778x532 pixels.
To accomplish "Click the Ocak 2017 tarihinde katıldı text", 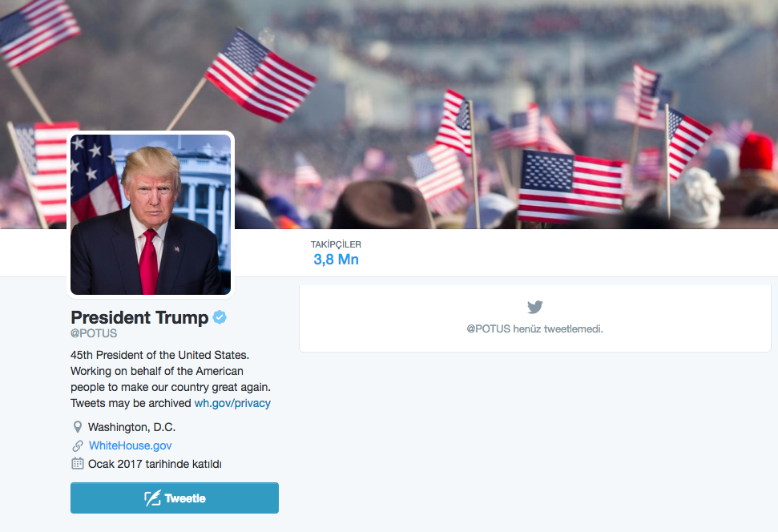I will (x=155, y=464).
